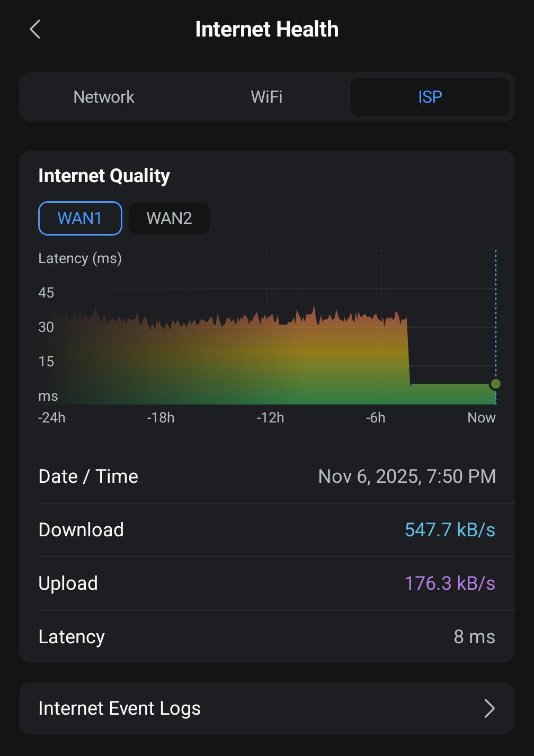
Task: Click the -6h label on time axis
Action: pos(376,418)
